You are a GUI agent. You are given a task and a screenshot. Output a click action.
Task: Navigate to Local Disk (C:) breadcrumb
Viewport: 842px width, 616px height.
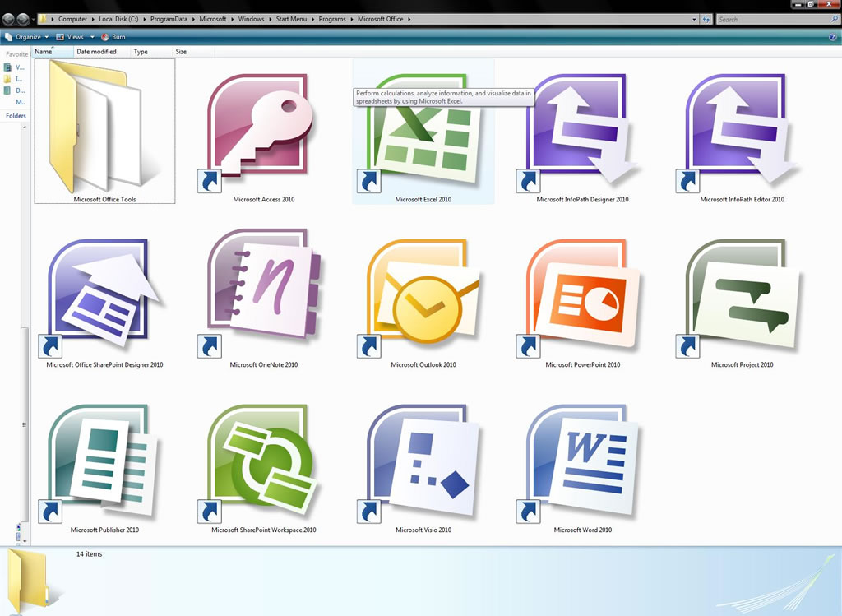(x=118, y=19)
